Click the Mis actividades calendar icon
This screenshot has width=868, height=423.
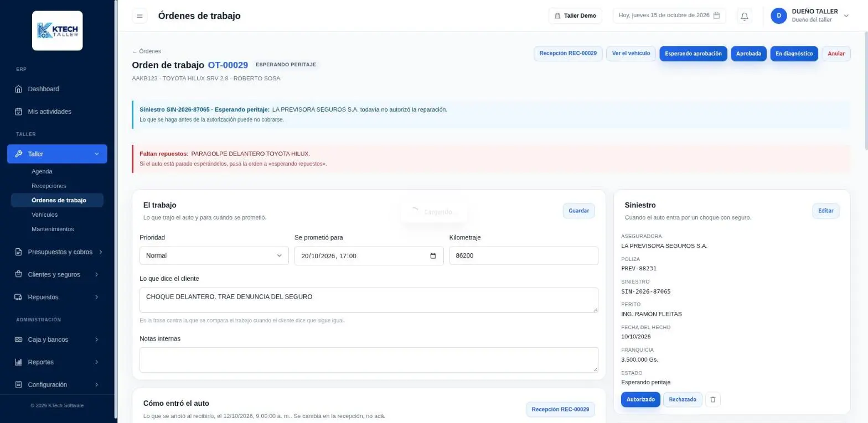[x=18, y=112]
